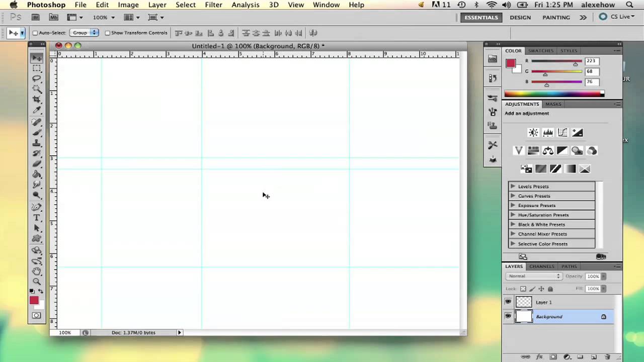Enable the Auto-Select checkbox

[35, 33]
